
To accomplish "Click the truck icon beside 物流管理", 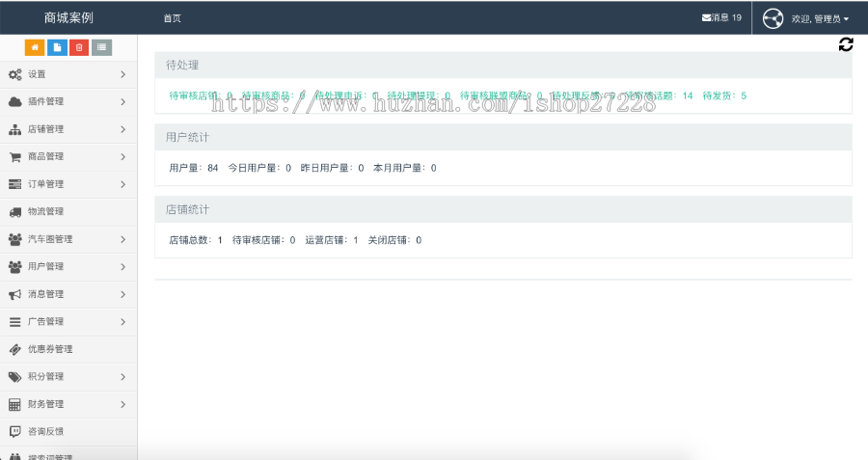I will click(x=14, y=212).
